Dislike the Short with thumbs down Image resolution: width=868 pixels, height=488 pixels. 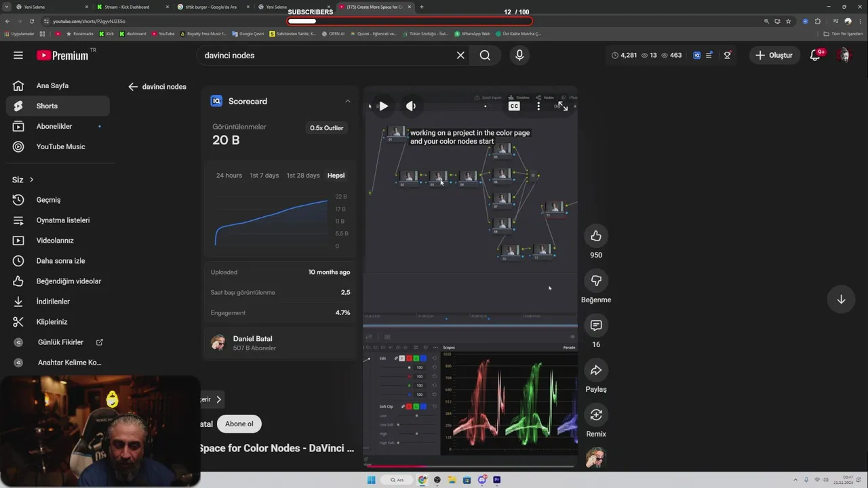pos(596,281)
